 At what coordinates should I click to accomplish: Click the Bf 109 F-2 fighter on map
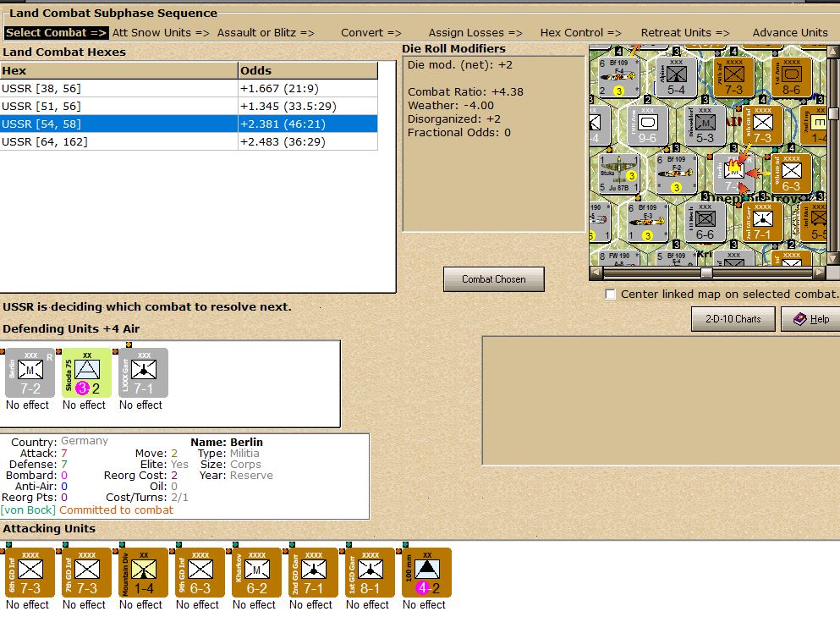[676, 174]
